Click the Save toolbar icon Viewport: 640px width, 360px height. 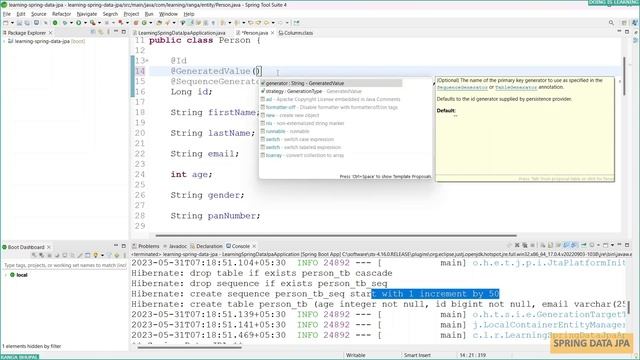pyautogui.click(x=19, y=23)
